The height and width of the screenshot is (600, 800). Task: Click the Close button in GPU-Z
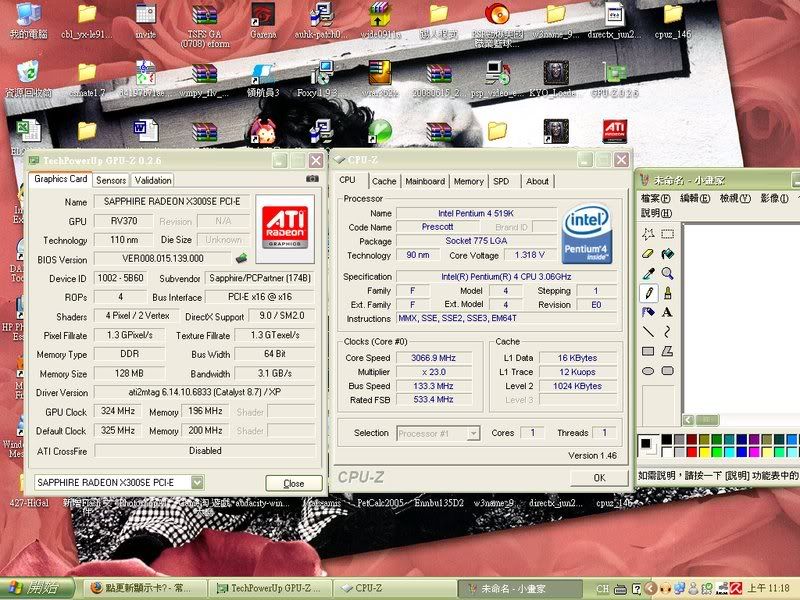[293, 483]
